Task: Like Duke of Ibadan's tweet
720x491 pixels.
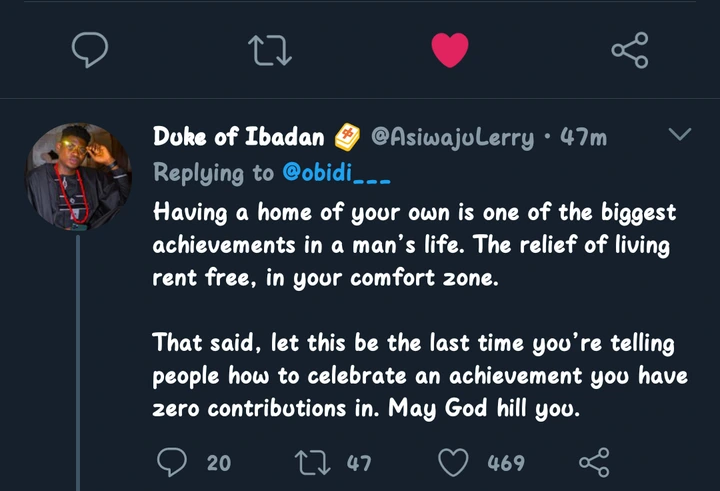Action: pyautogui.click(x=455, y=462)
